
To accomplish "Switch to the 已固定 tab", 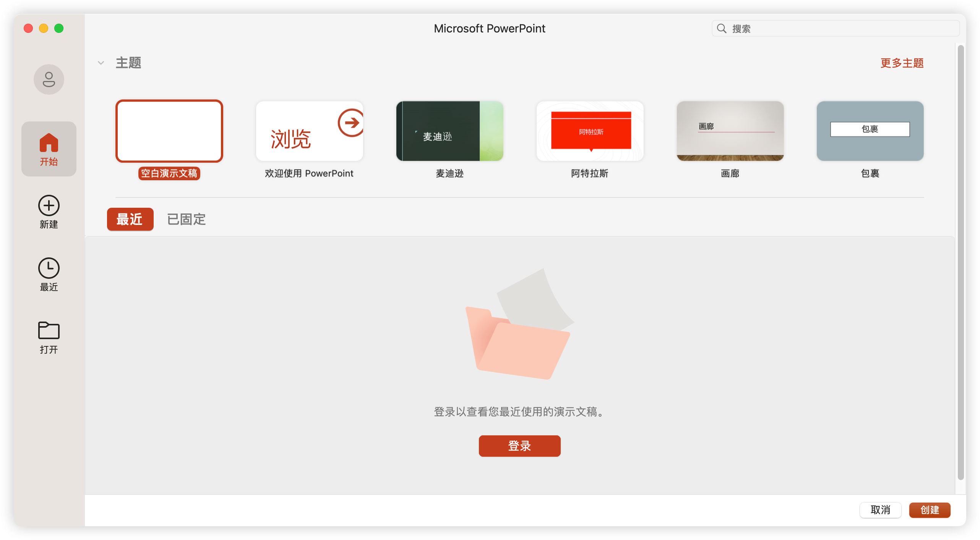I will point(187,219).
